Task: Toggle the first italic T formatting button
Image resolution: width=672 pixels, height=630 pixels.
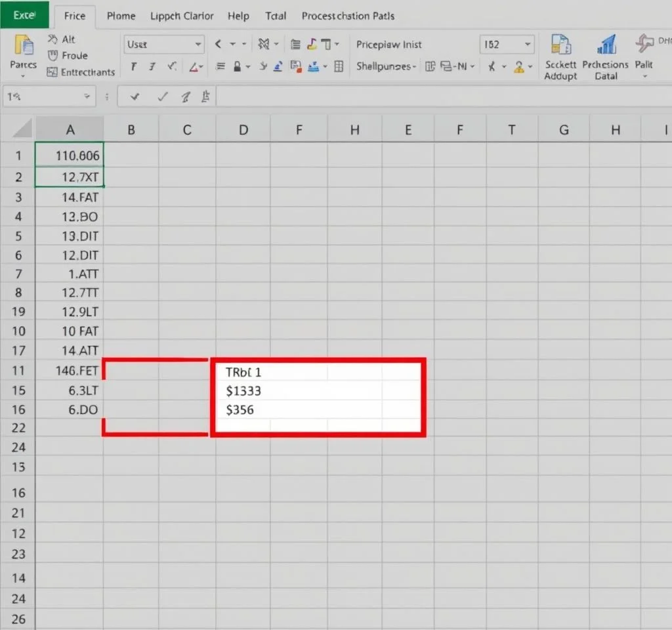Action: 134,66
